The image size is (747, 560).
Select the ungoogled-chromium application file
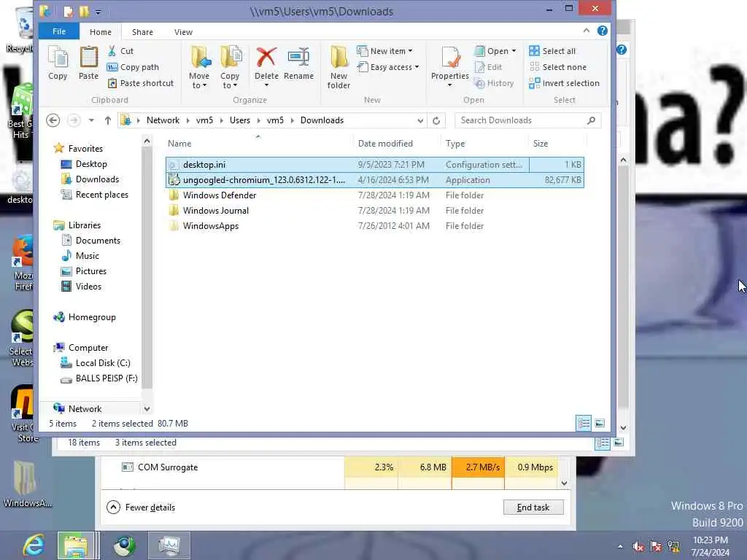point(375,180)
